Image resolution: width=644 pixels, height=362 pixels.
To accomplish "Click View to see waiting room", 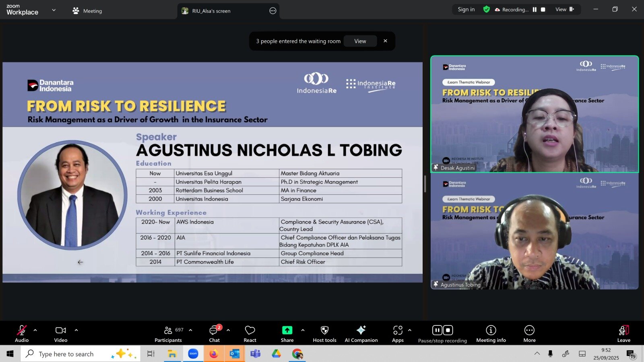I will [x=360, y=41].
